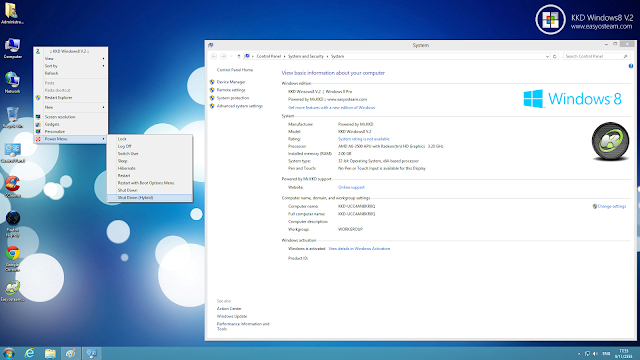Screen dimensions: 640x360
Task: Launch Google Chrome from the desktop
Action: 12,259
